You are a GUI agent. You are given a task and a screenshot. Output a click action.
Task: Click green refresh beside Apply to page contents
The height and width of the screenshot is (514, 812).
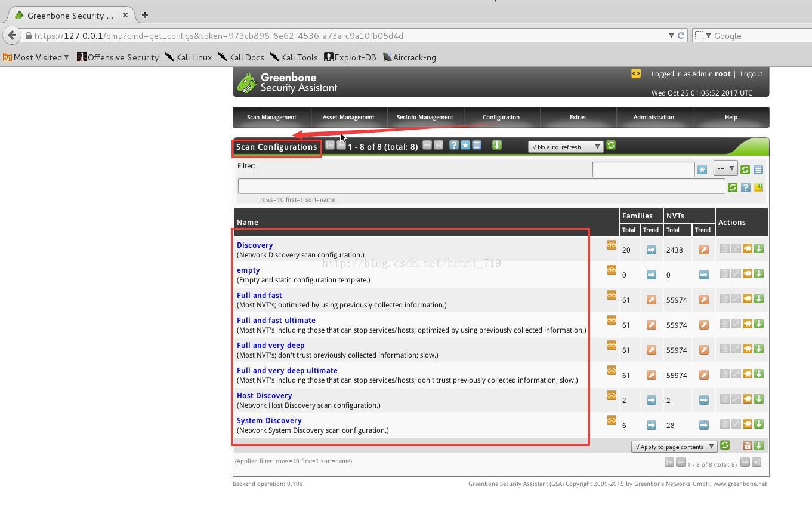[x=725, y=445]
